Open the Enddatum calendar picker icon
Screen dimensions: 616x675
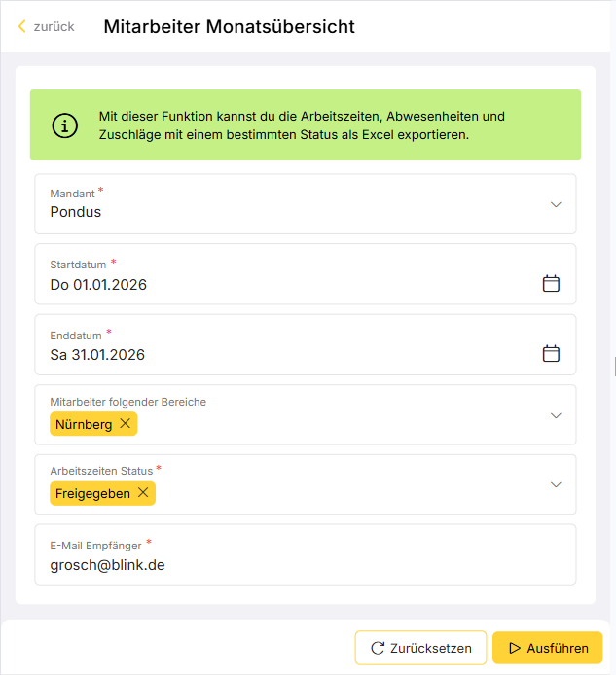551,353
